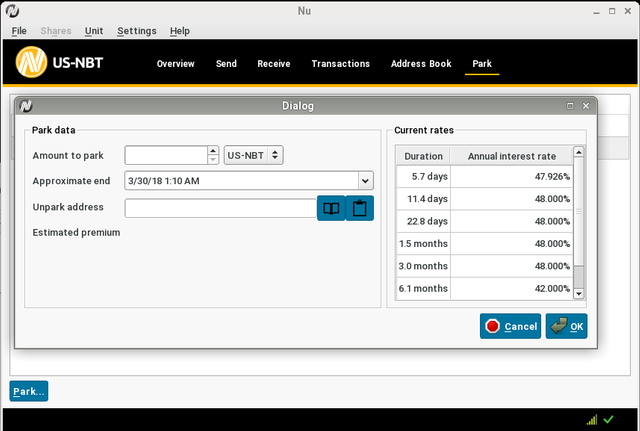This screenshot has width=640, height=431.
Task: Open the File menu
Action: (x=19, y=31)
